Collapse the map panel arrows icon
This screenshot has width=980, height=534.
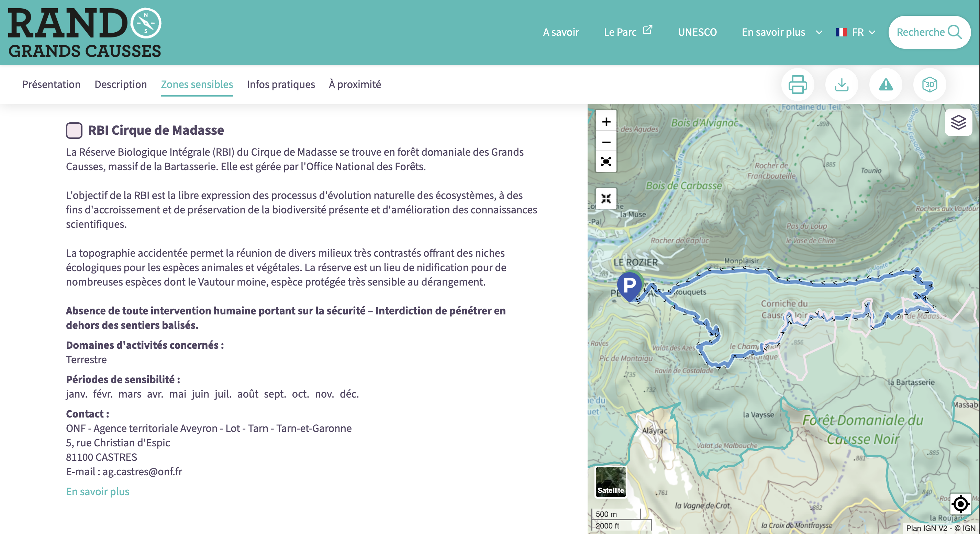(606, 199)
